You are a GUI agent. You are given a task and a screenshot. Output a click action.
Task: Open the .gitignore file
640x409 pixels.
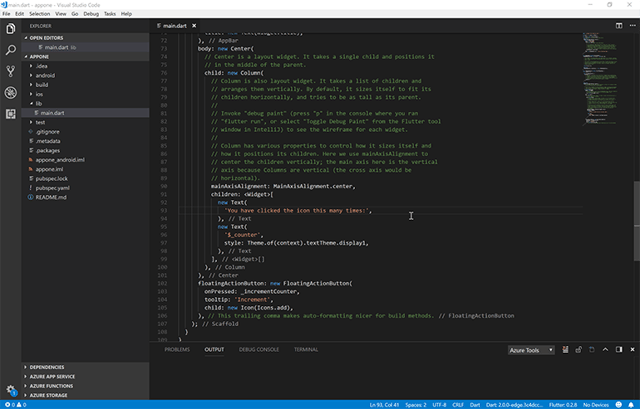pyautogui.click(x=85, y=132)
